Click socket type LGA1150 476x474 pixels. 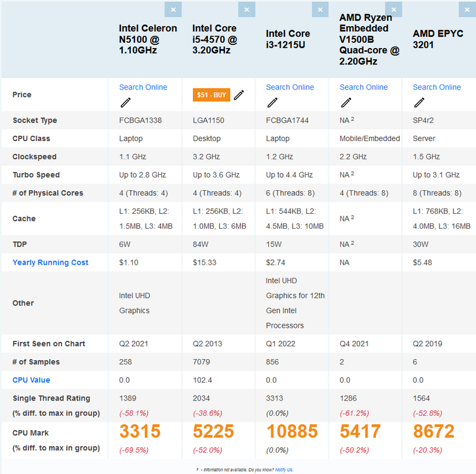[208, 120]
